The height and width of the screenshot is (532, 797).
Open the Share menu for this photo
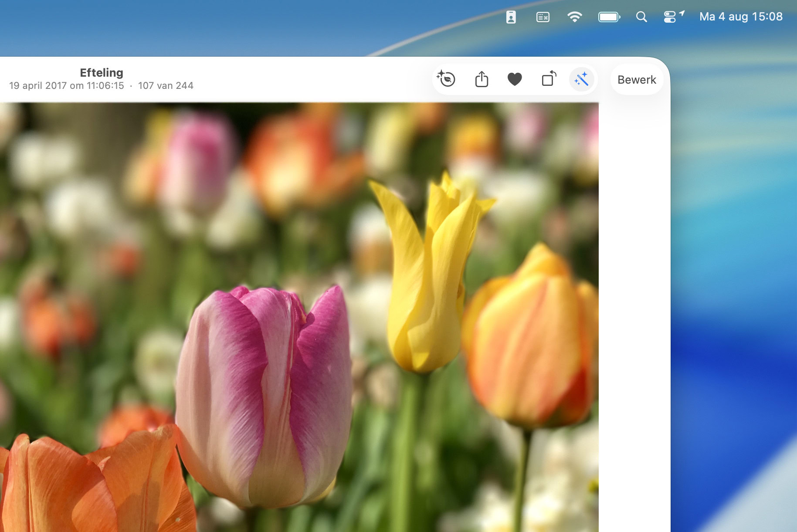click(x=482, y=79)
